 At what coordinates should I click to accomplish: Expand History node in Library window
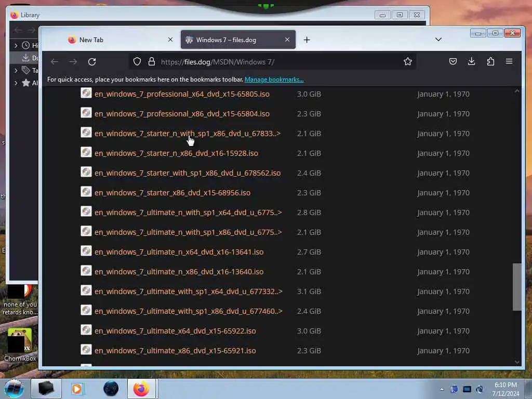(x=16, y=45)
